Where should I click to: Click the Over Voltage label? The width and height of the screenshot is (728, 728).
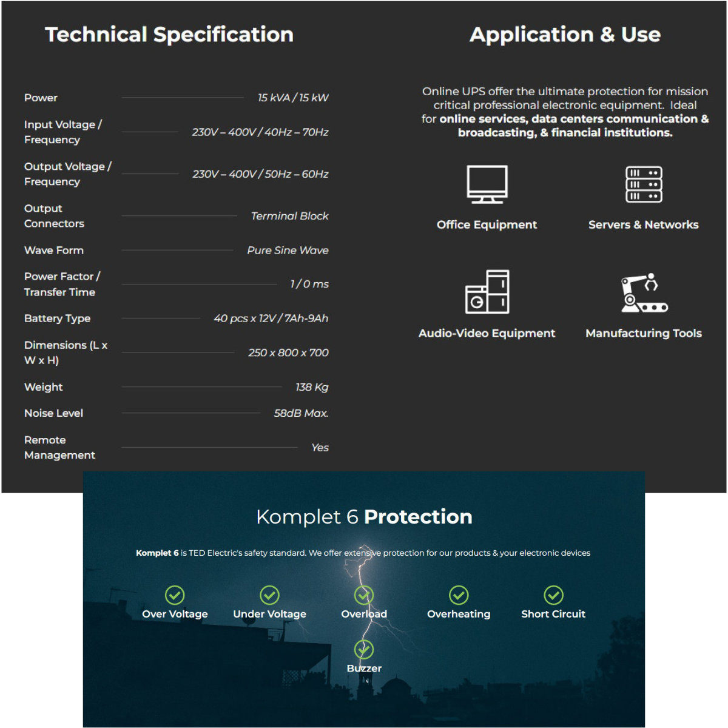(x=175, y=614)
